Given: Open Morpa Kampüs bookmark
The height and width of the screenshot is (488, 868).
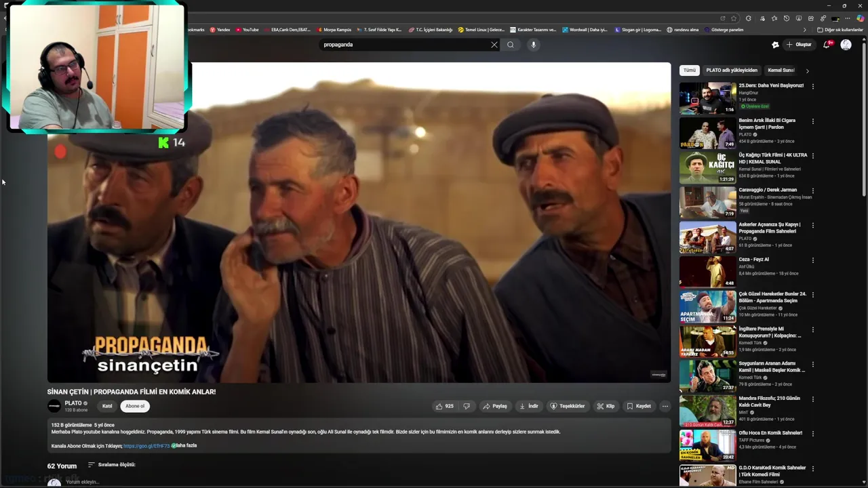Looking at the screenshot, I should [x=334, y=30].
